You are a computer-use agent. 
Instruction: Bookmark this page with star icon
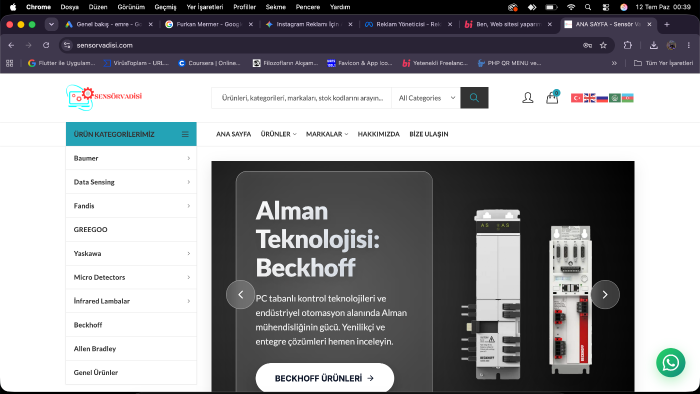coord(603,45)
